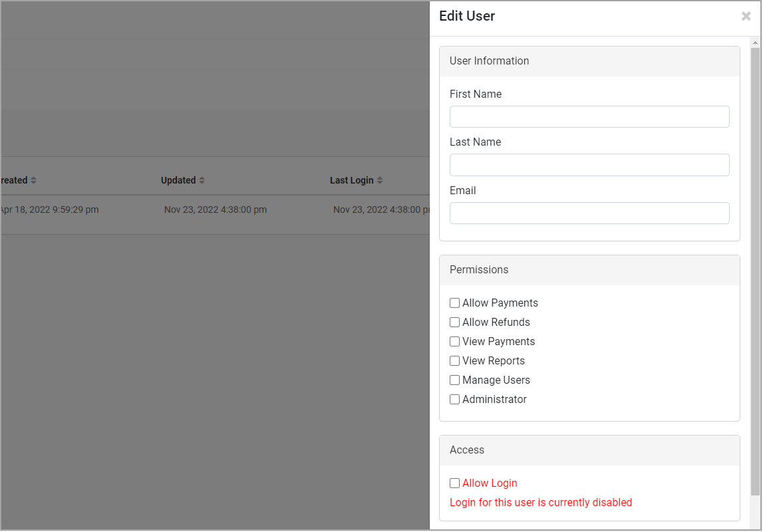Click inside the Last Name field
Screen dimensions: 763x532
(589, 164)
